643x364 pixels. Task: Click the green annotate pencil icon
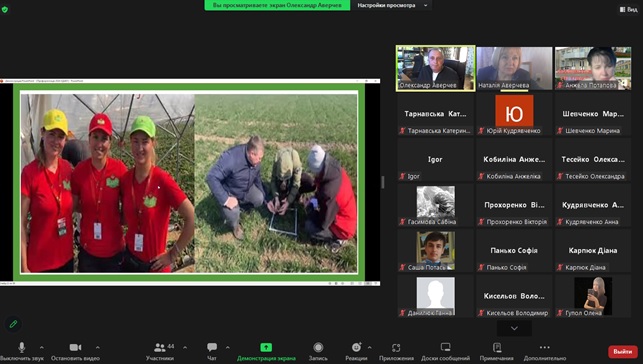[13, 324]
